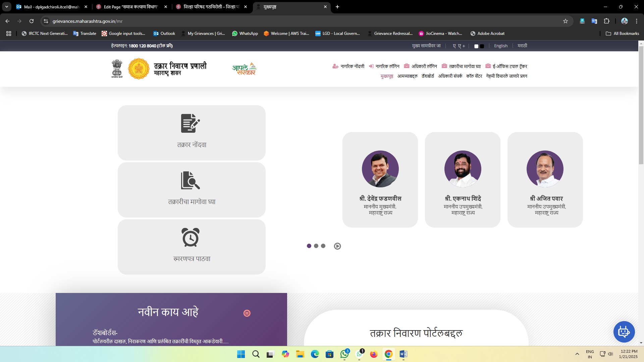Open the Chrome extensions dropdown
The height and width of the screenshot is (362, 644).
pos(607,21)
